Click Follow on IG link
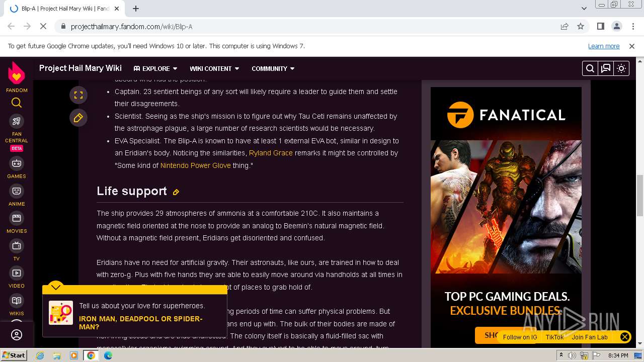Image resolution: width=644 pixels, height=362 pixels. click(x=520, y=337)
